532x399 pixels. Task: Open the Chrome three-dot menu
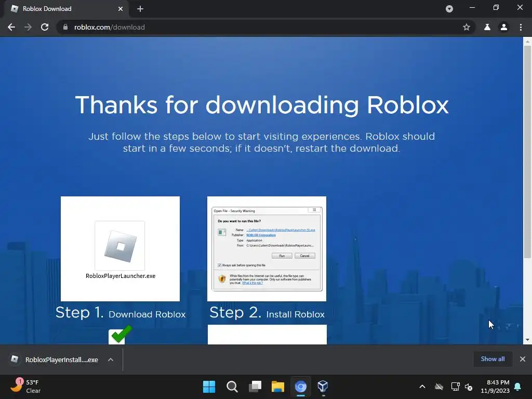(521, 27)
